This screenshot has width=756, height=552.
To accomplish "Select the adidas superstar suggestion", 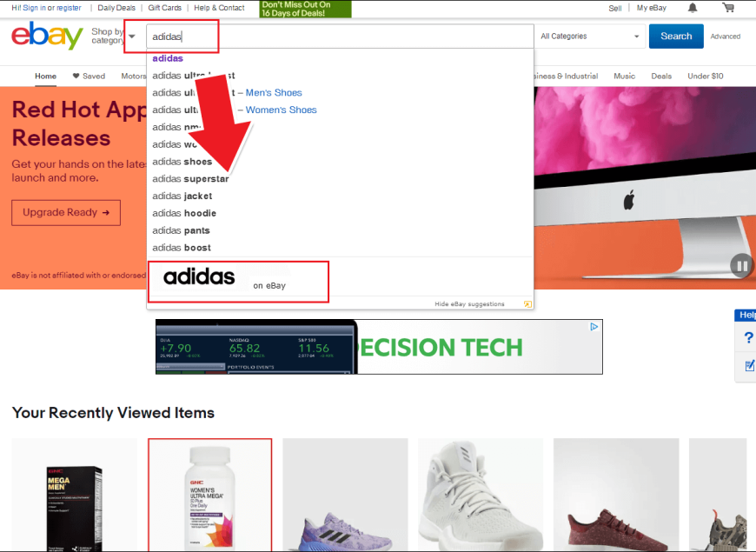I will (190, 179).
